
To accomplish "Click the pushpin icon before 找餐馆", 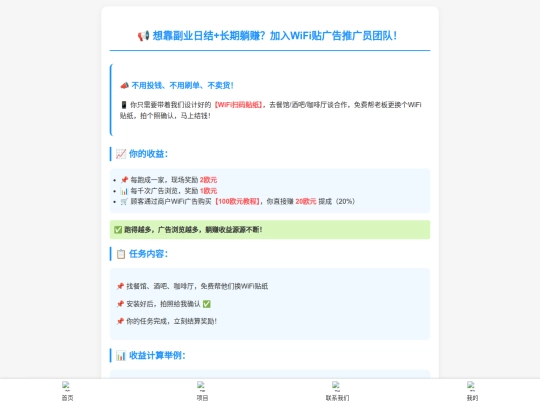I will pos(120,286).
